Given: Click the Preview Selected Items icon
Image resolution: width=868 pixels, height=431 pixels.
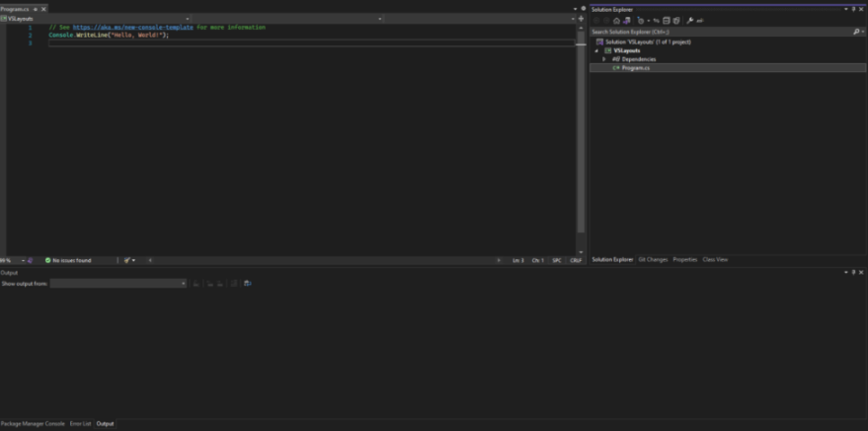Looking at the screenshot, I should tap(700, 21).
